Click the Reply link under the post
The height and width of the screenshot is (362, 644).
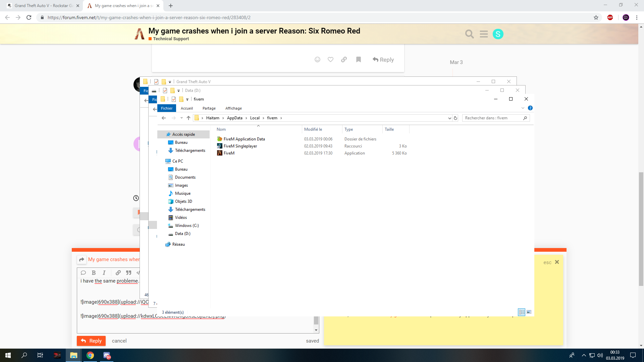383,59
